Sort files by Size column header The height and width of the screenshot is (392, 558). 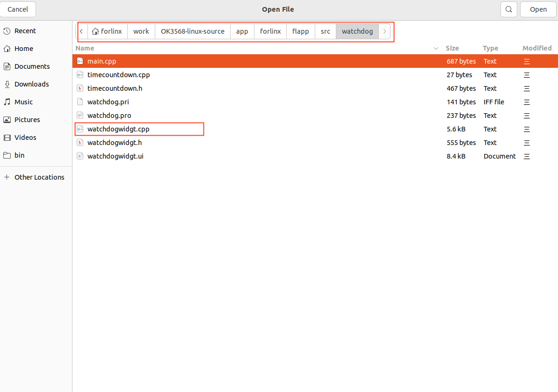452,48
